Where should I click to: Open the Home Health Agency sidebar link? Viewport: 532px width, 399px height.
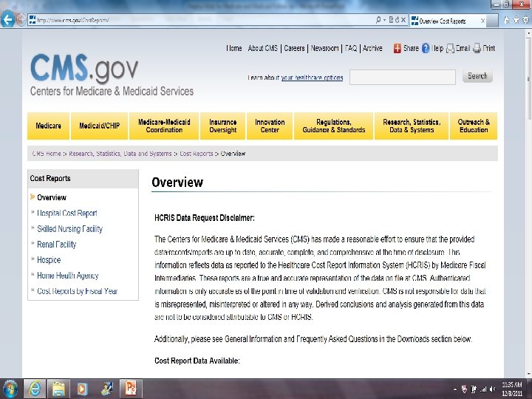[67, 276]
